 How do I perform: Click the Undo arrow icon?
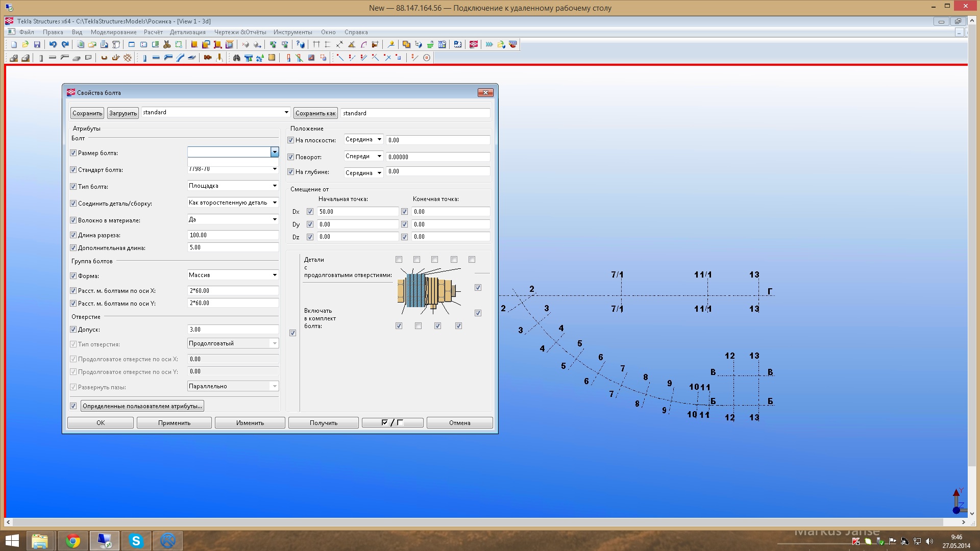point(53,45)
